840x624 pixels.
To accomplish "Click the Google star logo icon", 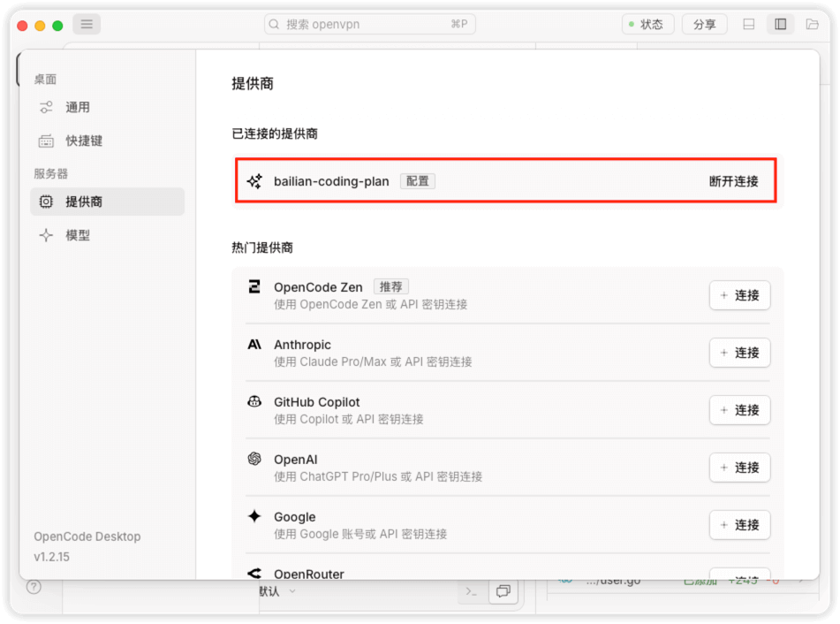I will coord(254,516).
